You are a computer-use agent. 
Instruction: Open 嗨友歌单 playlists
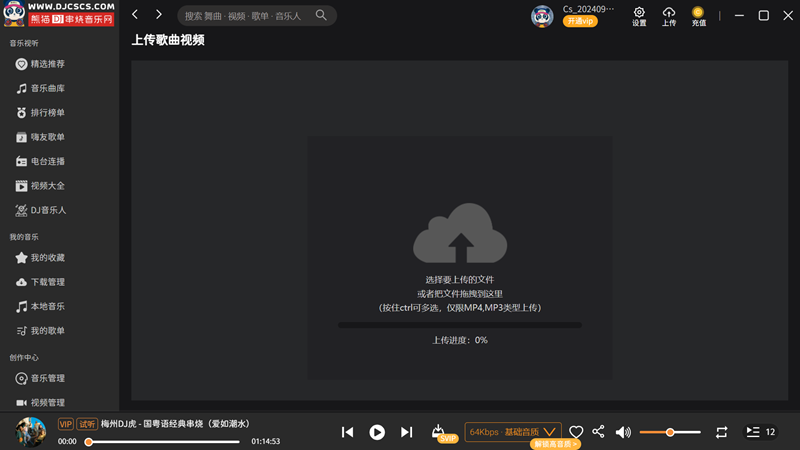coord(40,137)
